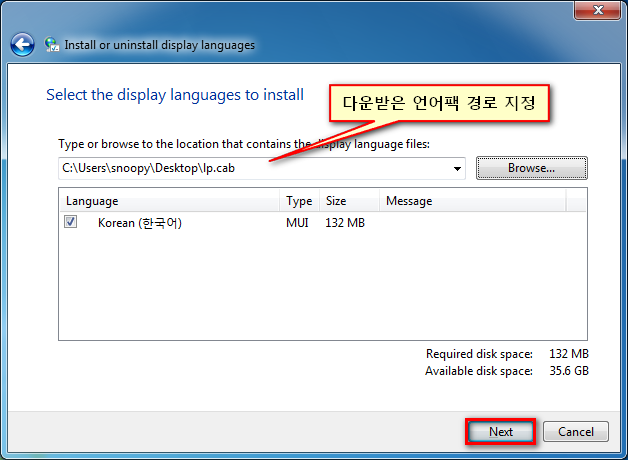Cancel the language installation wizard
The image size is (628, 460).
(576, 432)
